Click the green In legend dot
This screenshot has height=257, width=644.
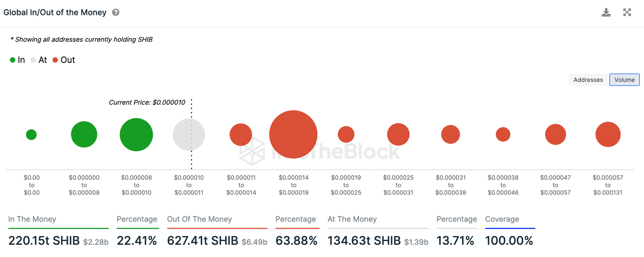[x=13, y=60]
